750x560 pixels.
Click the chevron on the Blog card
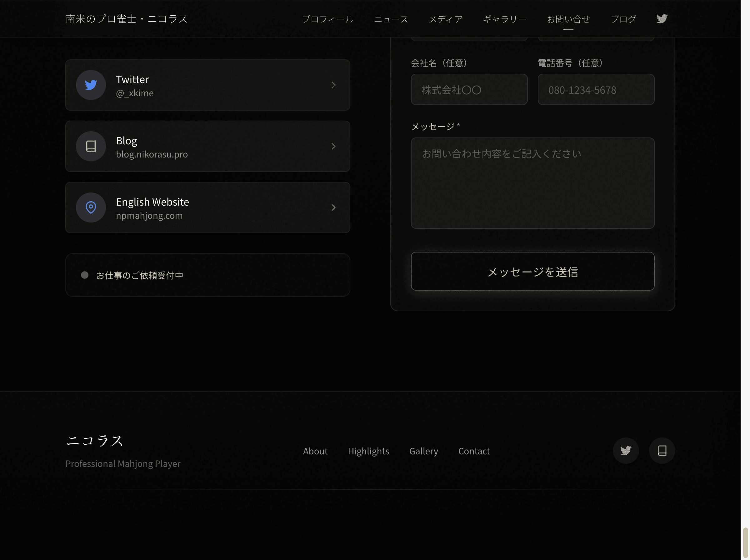(333, 146)
